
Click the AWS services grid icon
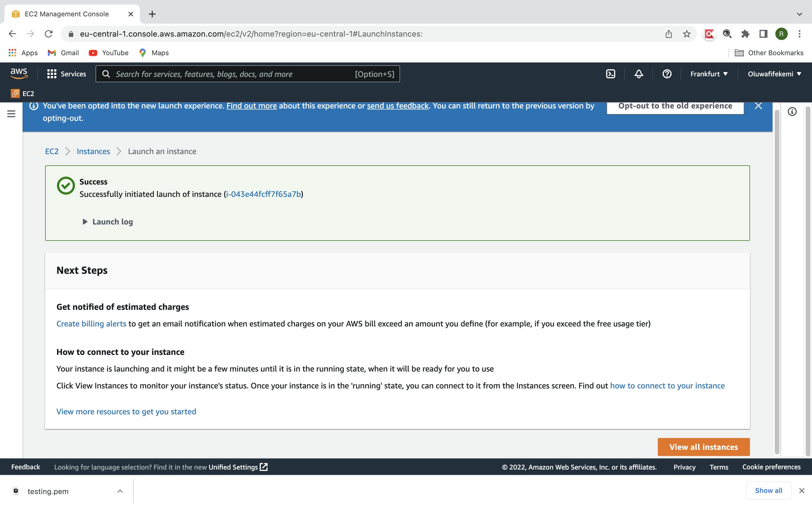51,74
